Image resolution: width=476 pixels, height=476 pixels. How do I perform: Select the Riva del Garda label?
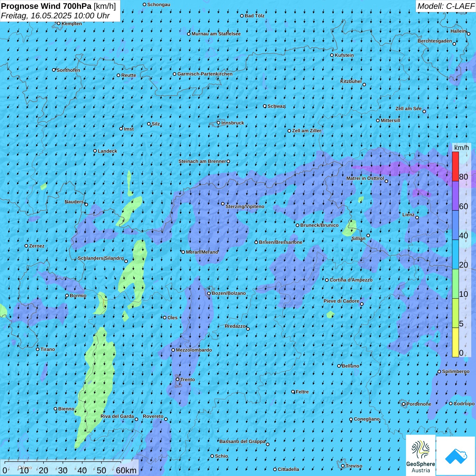click(117, 416)
